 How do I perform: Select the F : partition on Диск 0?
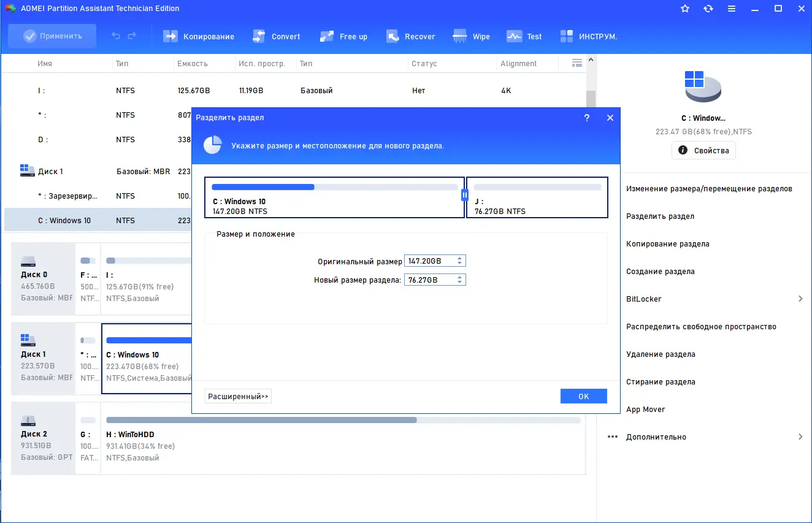[88, 280]
